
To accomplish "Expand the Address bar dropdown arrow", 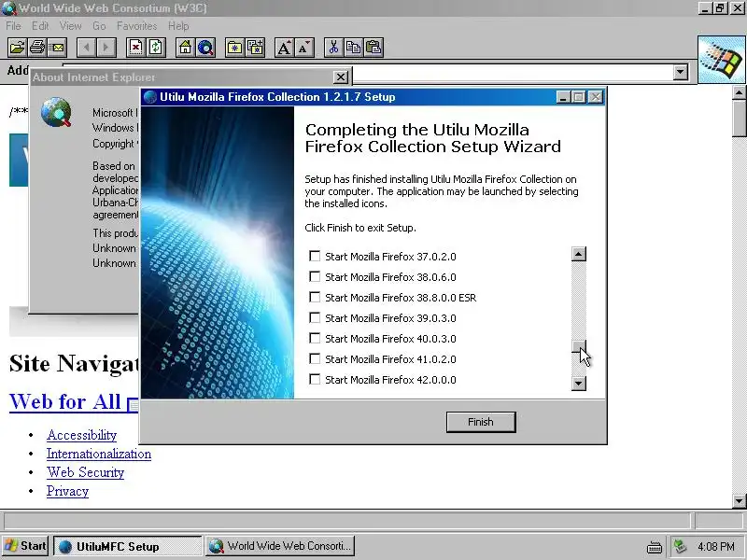I will (681, 73).
